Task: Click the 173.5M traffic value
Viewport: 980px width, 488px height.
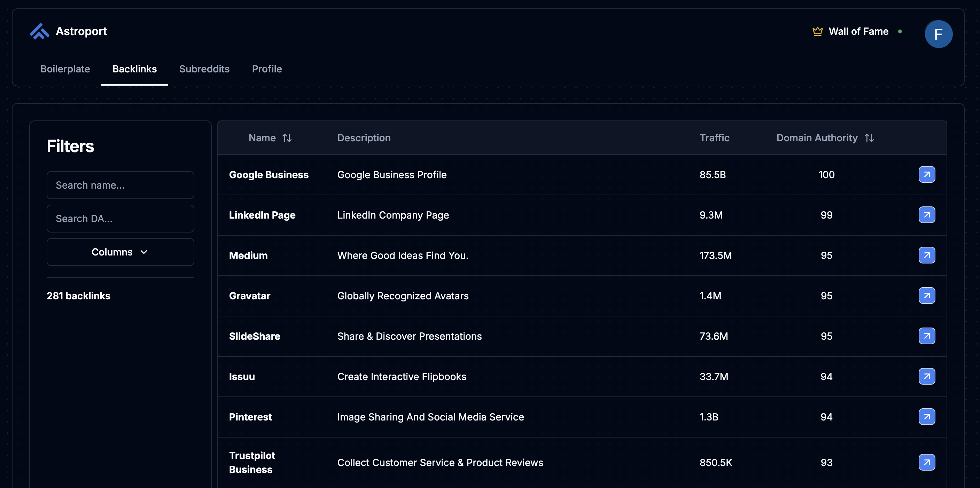Action: (x=716, y=255)
